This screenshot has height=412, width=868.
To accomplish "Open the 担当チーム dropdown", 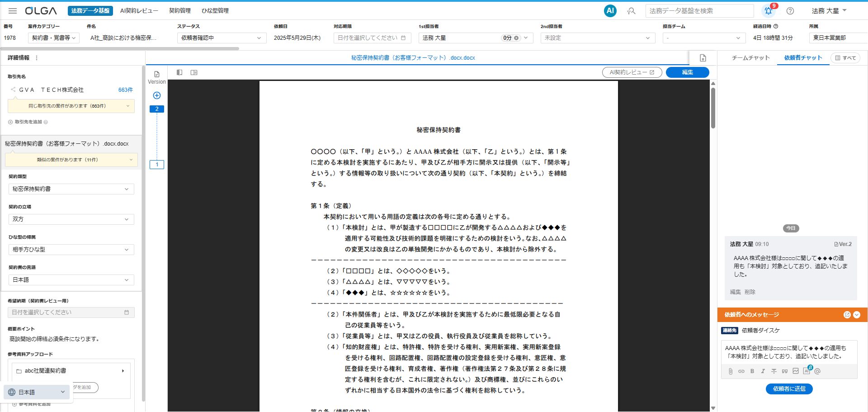I will (704, 38).
